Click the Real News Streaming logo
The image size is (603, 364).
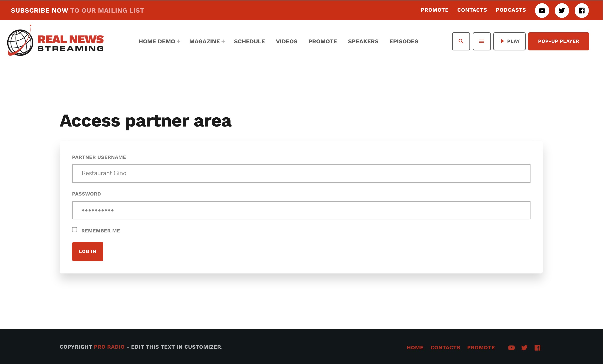[x=56, y=41]
